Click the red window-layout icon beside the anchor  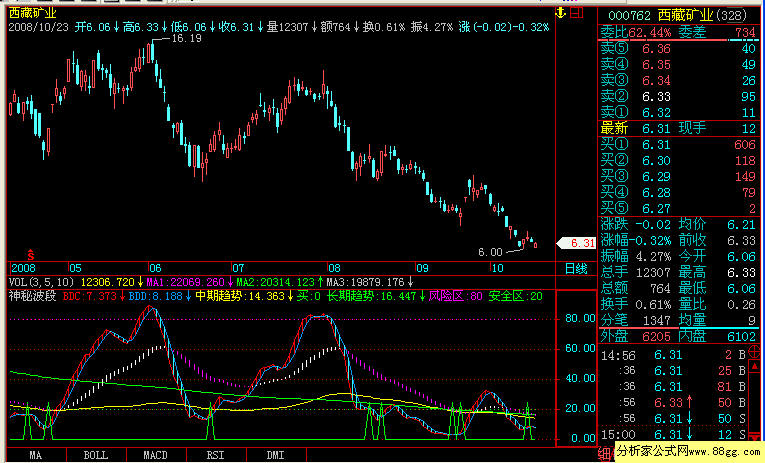coord(577,13)
